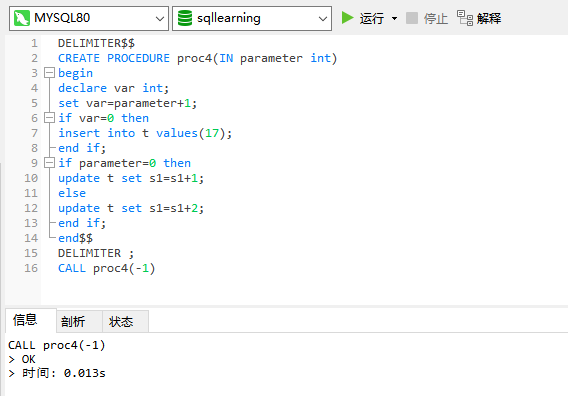Click 'end if;' on line 8
568x396 pixels.
point(82,148)
